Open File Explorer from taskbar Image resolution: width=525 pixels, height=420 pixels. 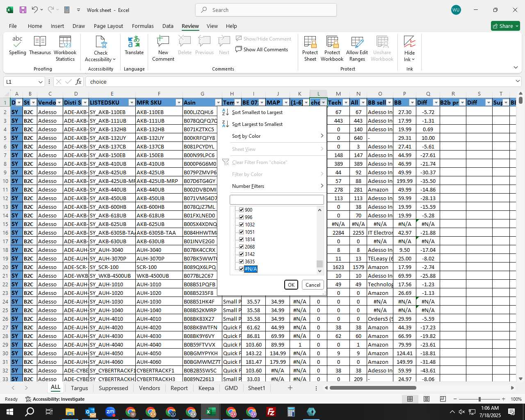click(70, 412)
